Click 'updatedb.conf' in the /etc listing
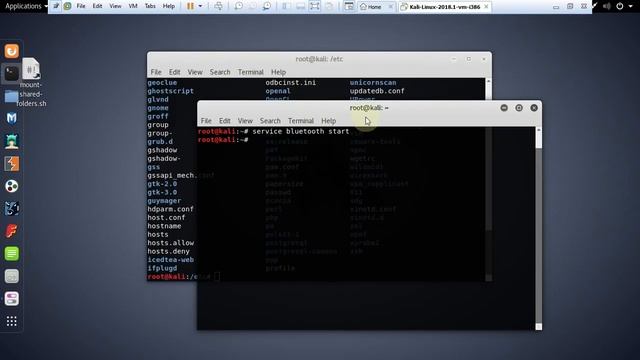Viewport: 640px width, 360px height. (377, 91)
